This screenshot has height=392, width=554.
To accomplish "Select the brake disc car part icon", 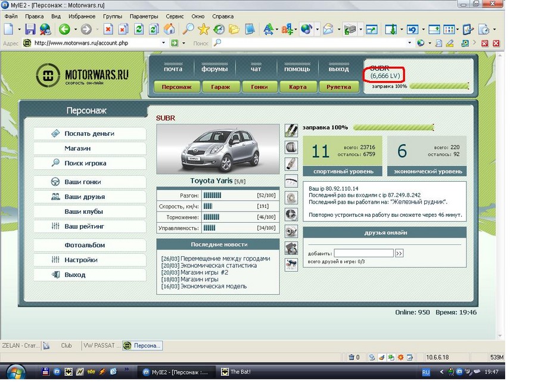I will pyautogui.click(x=291, y=198).
